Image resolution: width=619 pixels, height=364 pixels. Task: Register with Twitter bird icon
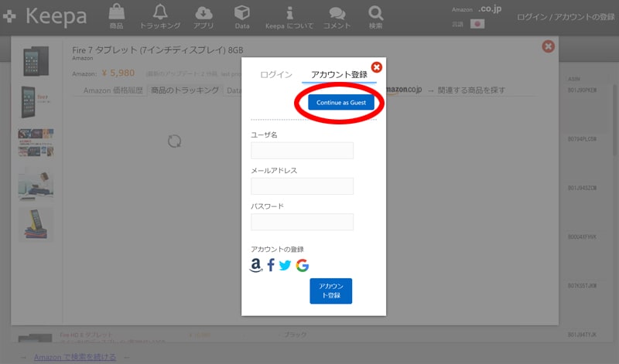pos(285,265)
